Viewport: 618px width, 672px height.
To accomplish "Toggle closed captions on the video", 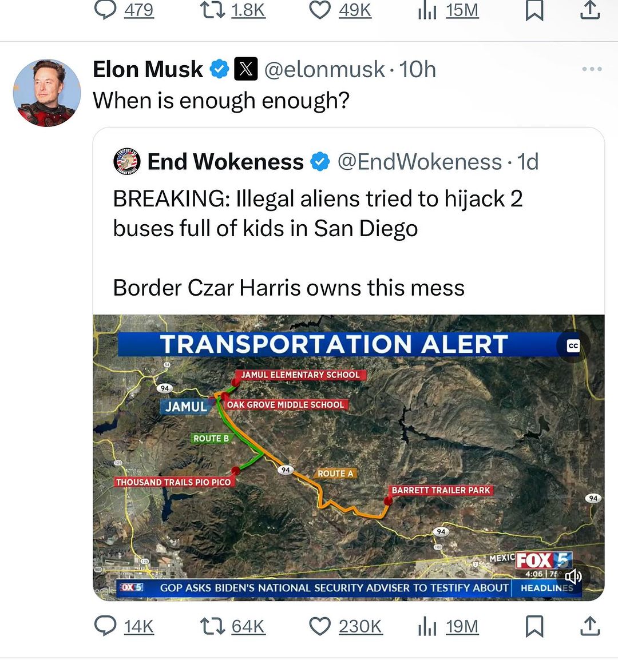I will (x=573, y=346).
